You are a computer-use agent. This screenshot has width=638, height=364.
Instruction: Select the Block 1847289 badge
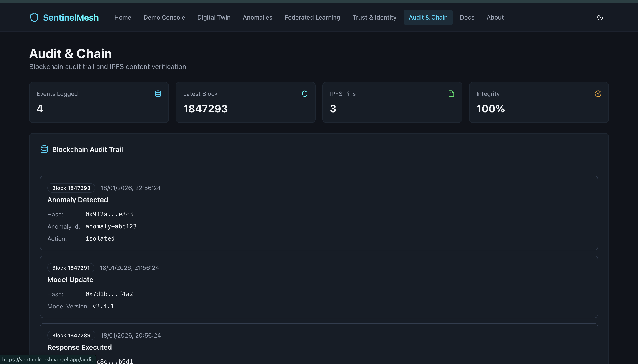(x=71, y=336)
